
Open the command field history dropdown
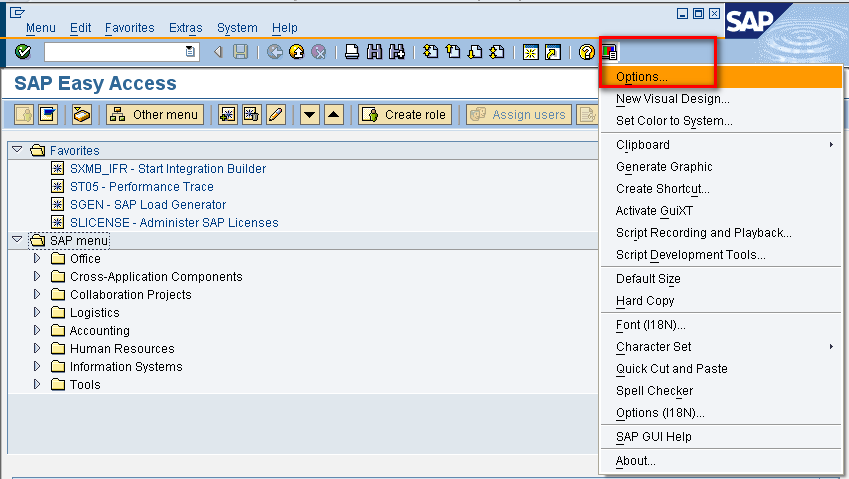pos(191,52)
